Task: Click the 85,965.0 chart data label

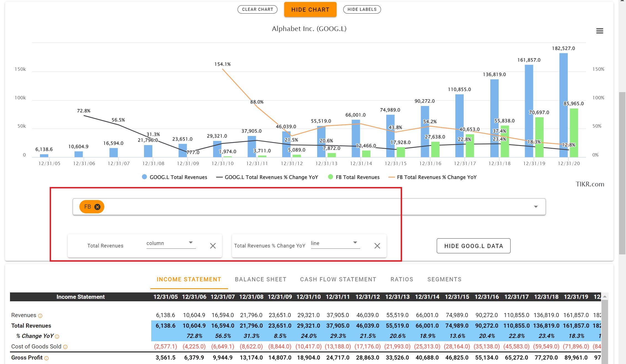Action: (574, 103)
